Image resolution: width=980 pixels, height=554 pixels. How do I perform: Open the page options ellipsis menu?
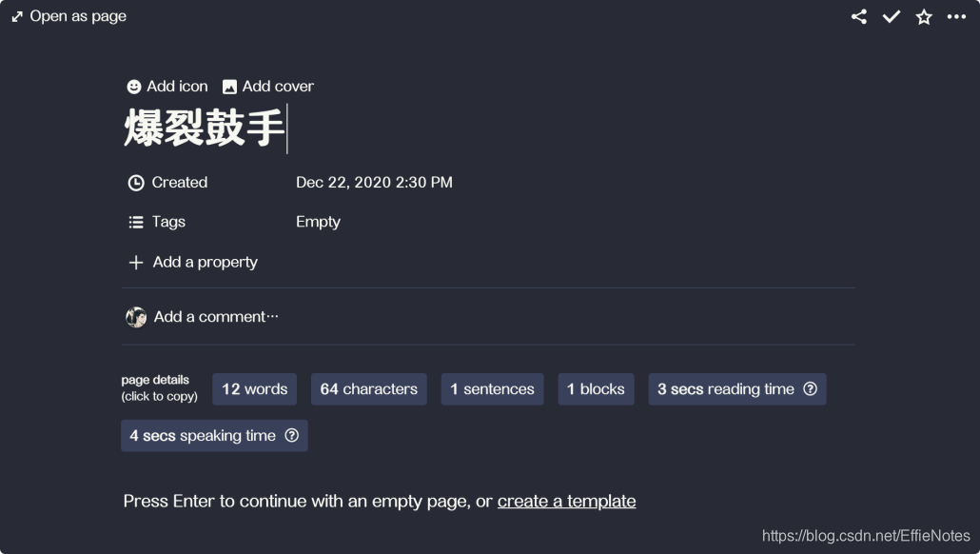[x=955, y=16]
